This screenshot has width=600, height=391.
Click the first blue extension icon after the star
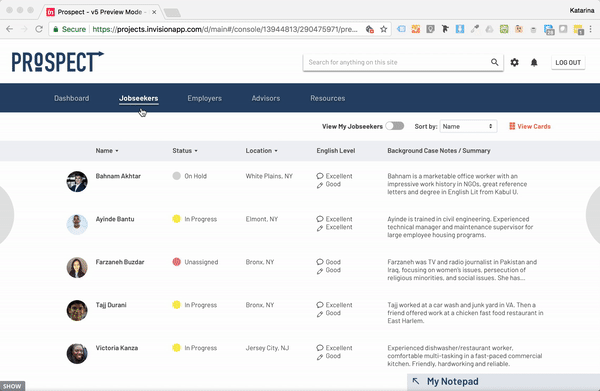click(x=401, y=29)
